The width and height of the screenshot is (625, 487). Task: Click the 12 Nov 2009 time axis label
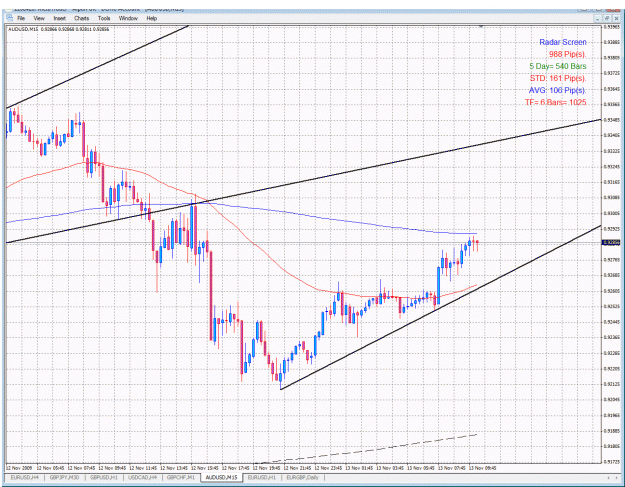pyautogui.click(x=19, y=468)
